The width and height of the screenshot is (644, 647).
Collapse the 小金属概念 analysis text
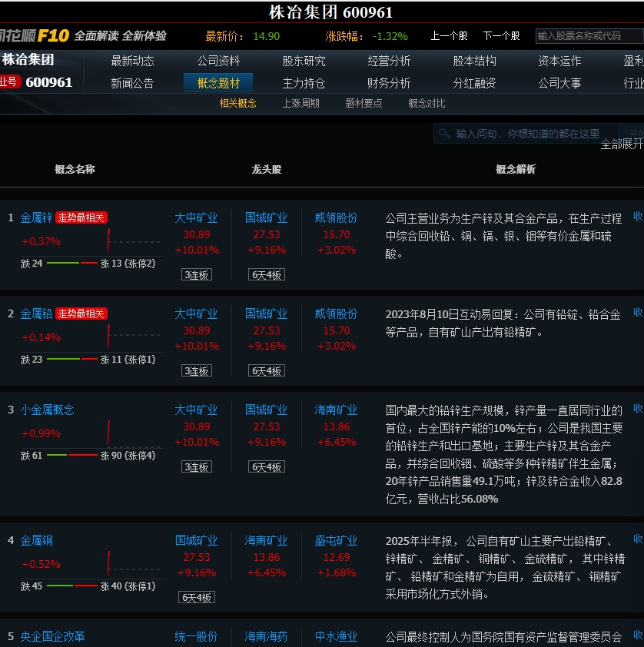tap(638, 408)
